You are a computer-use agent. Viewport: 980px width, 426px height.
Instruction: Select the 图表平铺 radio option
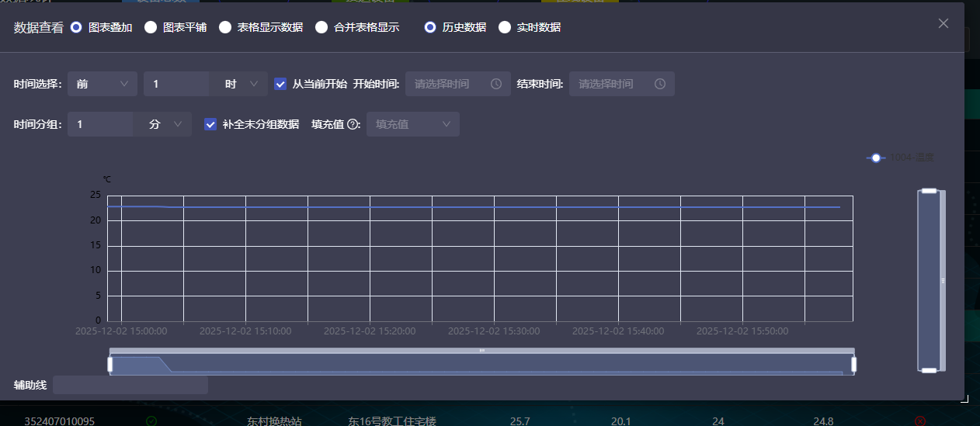tap(151, 27)
